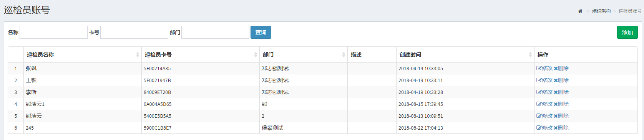The width and height of the screenshot is (644, 140).
Task: Click timestamp 2018-04-19 10:33:28
Action: click(420, 92)
